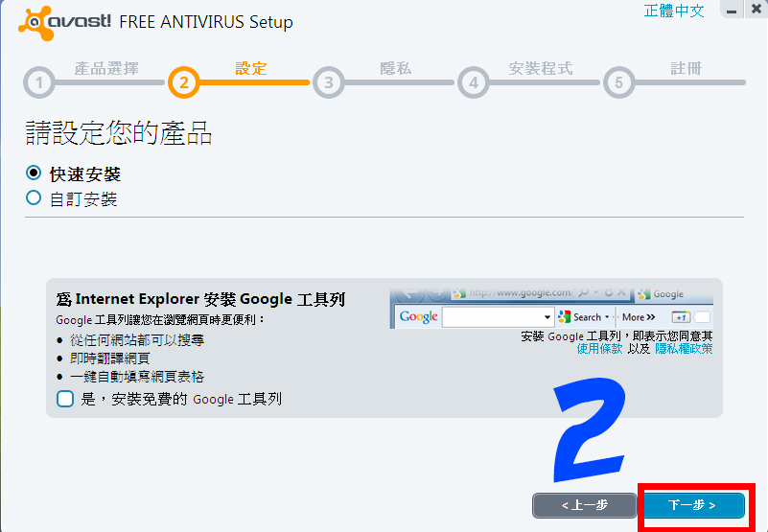Click step 1 circle 產品選擇
The height and width of the screenshot is (532, 768).
38,82
